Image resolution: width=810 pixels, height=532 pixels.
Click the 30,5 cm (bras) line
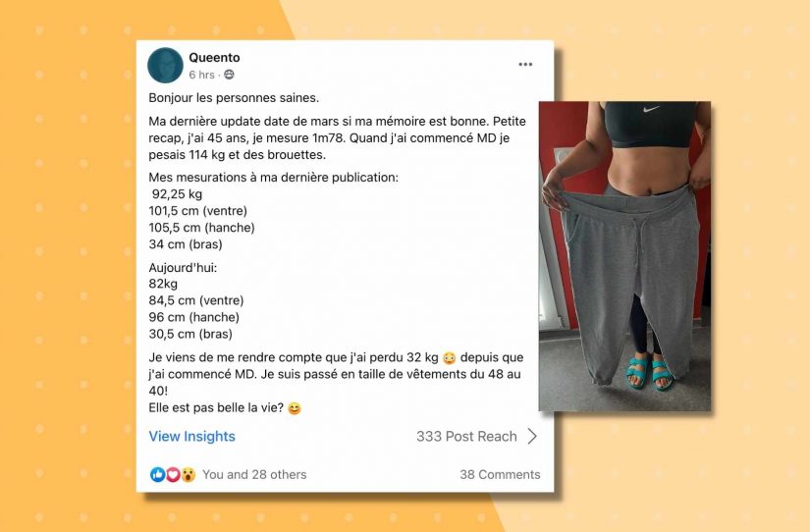pyautogui.click(x=190, y=334)
